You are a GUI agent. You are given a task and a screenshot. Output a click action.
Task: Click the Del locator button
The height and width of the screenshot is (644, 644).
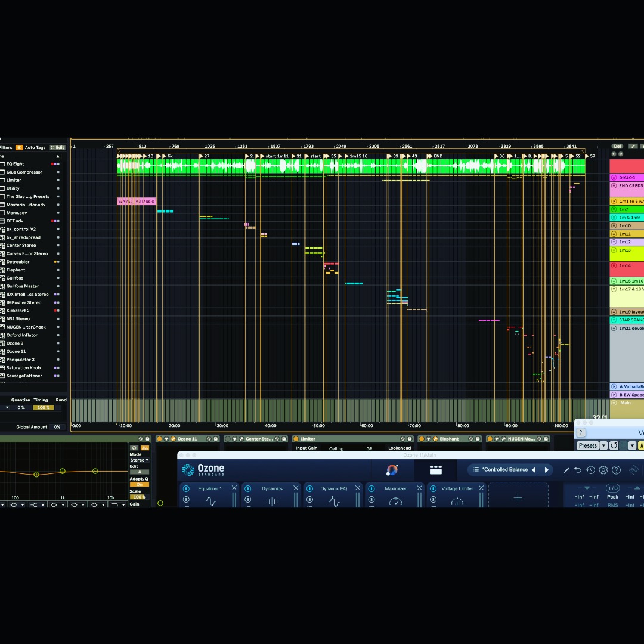point(617,146)
